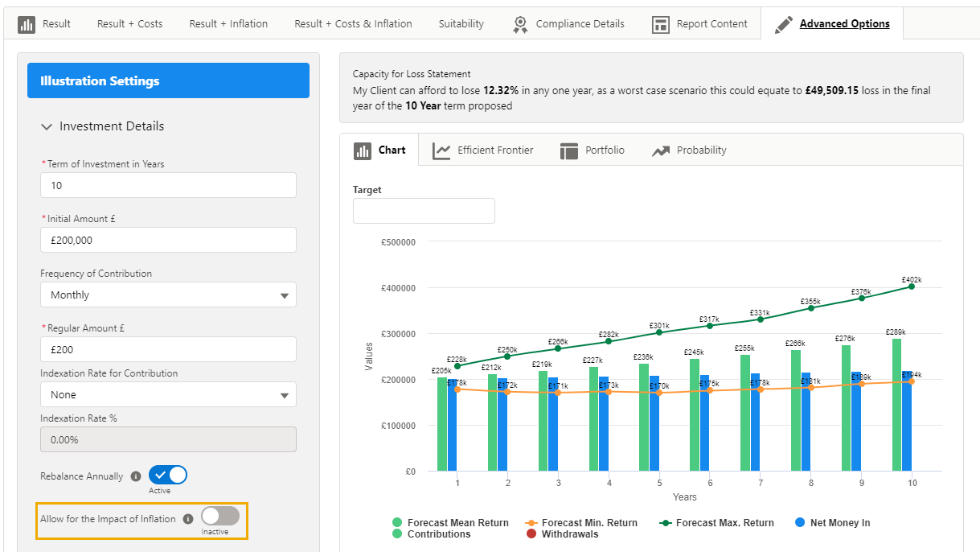Click Term of Investment in Years field
The height and width of the screenshot is (552, 980).
168,185
